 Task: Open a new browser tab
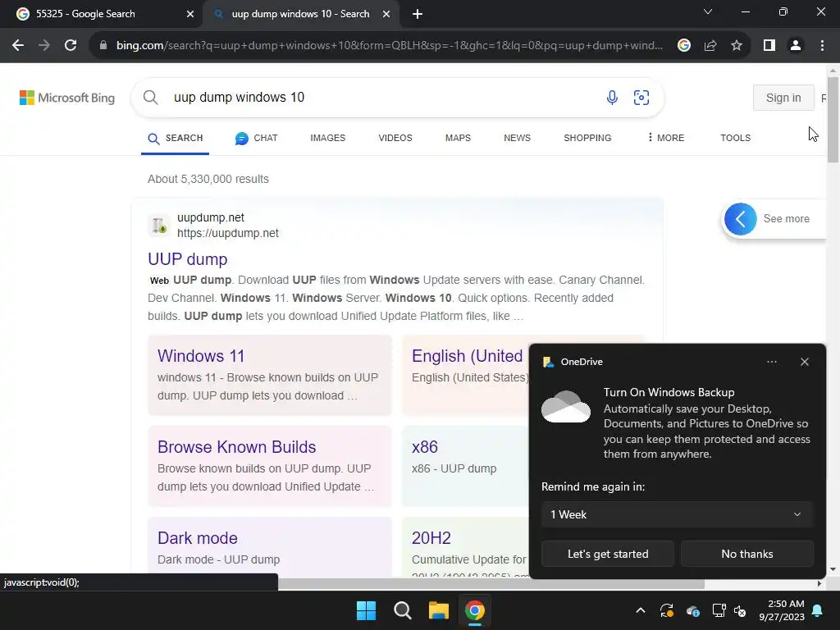point(418,15)
